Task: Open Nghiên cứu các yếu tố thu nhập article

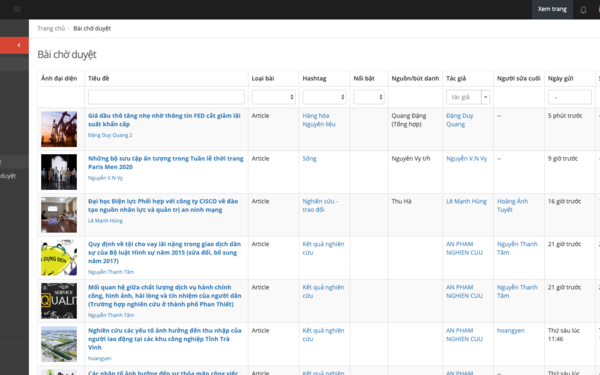Action: 165,339
